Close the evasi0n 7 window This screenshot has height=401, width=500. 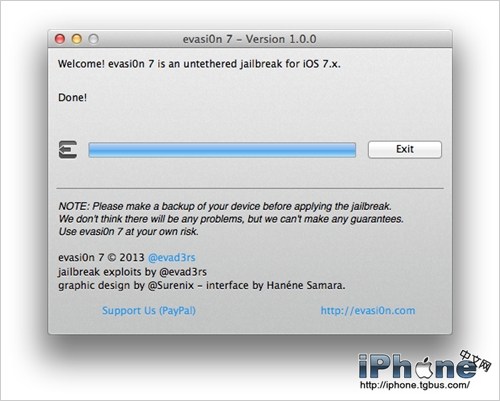[x=60, y=39]
